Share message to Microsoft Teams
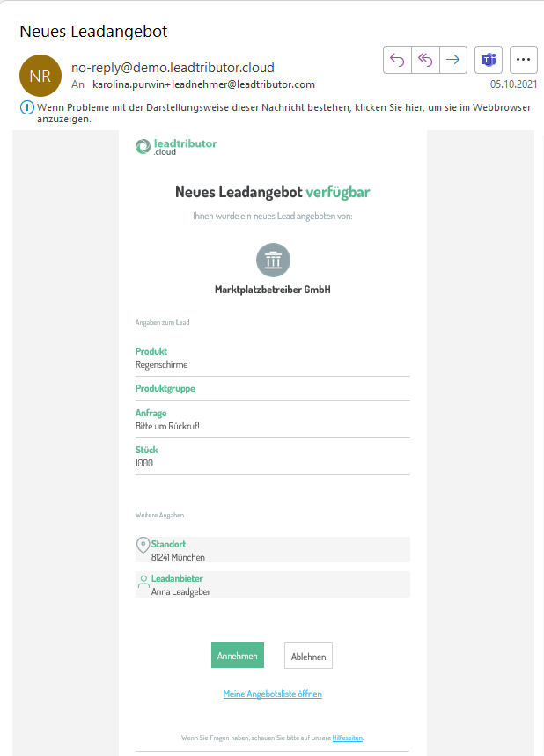 [x=489, y=60]
